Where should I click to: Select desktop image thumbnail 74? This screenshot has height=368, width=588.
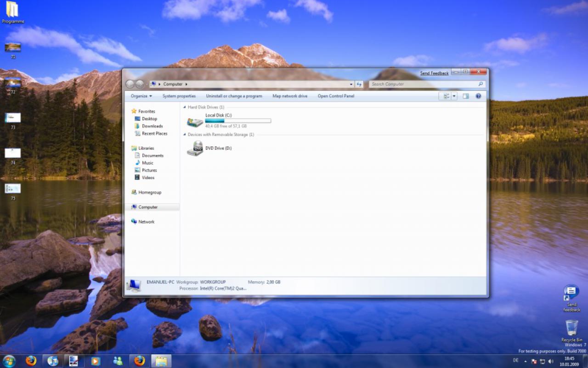pos(13,156)
